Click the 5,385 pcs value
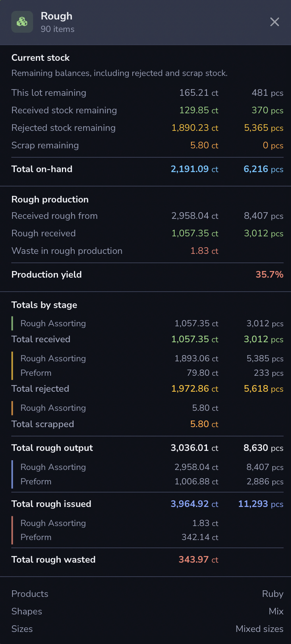Image resolution: width=291 pixels, height=644 pixels. pos(265,359)
